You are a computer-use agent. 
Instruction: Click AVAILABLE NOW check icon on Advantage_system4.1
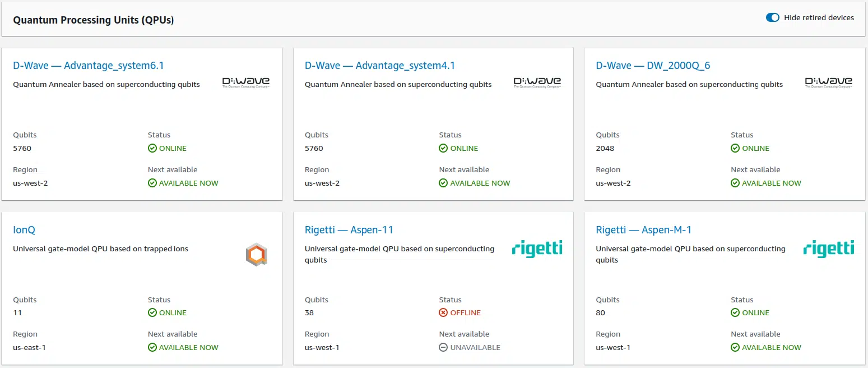click(443, 183)
